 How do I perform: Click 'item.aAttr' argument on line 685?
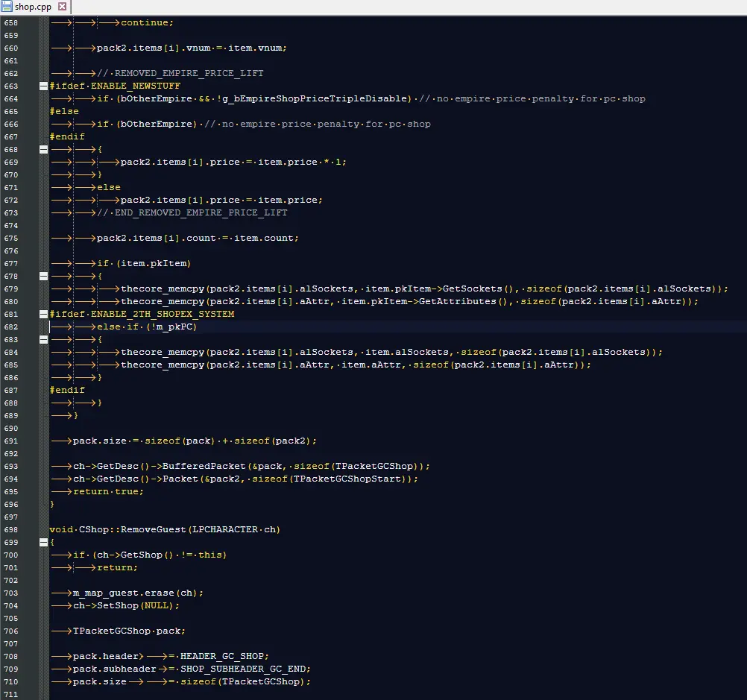pos(371,365)
